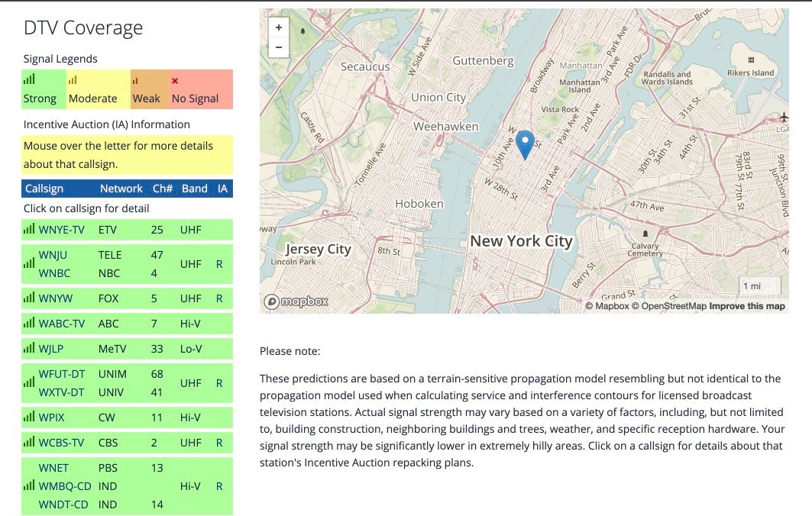Click the R auction letter for WNJU

(219, 264)
